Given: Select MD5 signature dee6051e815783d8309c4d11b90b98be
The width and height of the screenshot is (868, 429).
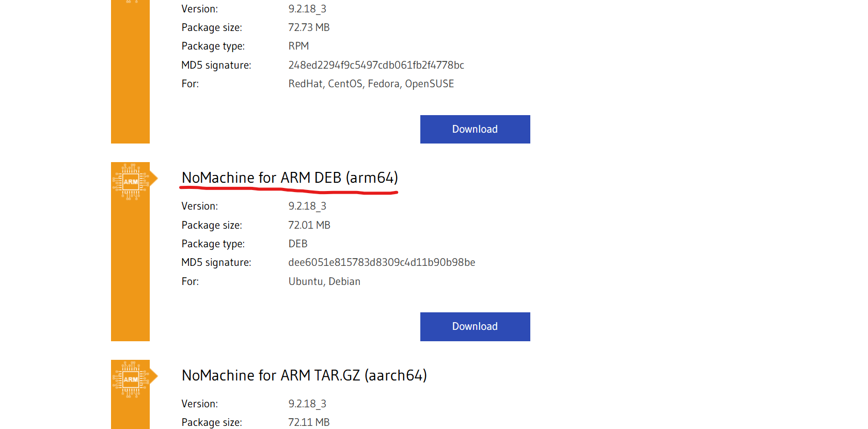Looking at the screenshot, I should click(x=382, y=262).
